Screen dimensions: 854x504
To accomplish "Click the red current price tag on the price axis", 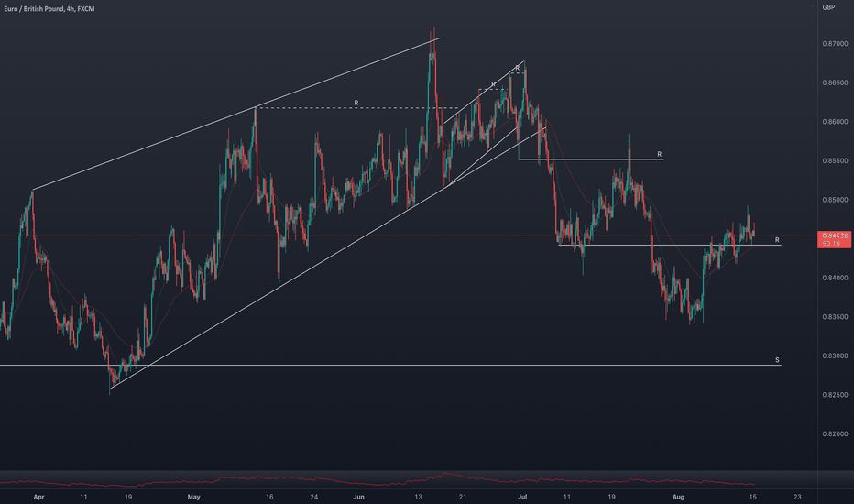I will [x=835, y=239].
